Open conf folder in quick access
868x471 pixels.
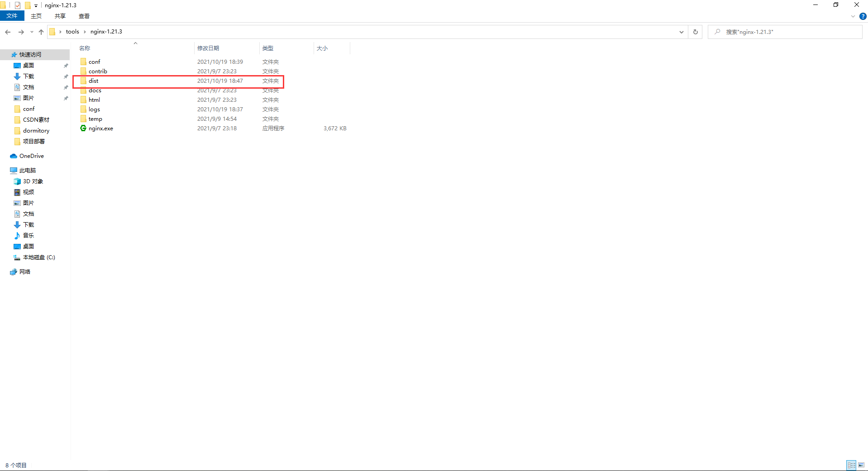pos(29,109)
